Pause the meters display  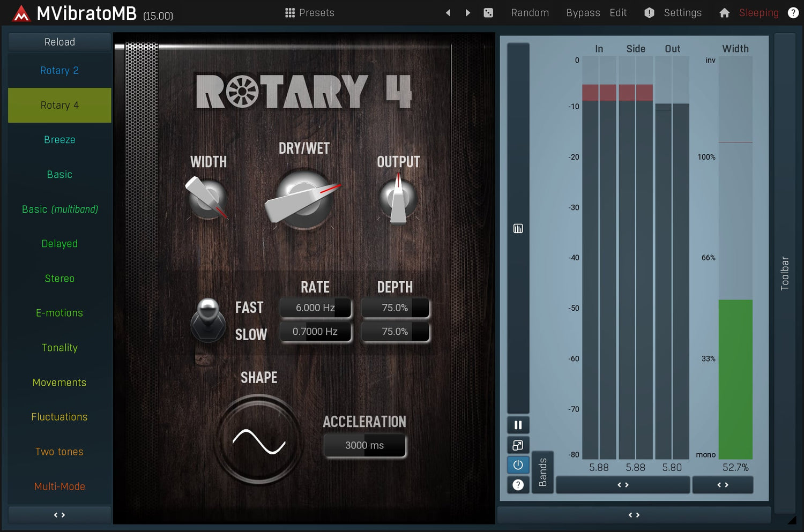pyautogui.click(x=518, y=425)
